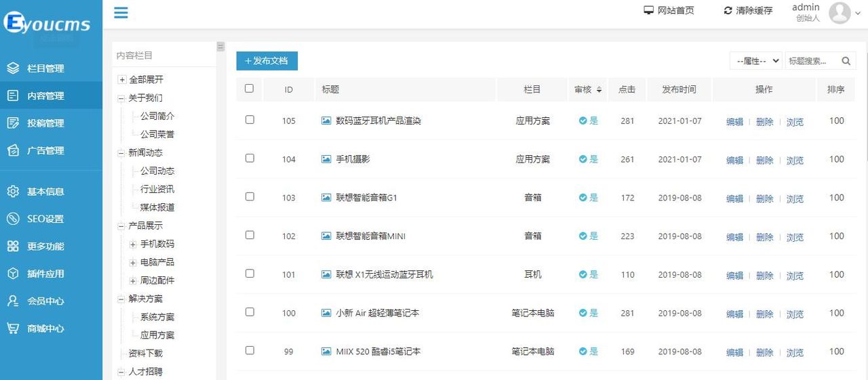
Task: Click 编辑 for 数码蓝牙耳机产品渲染
Action: pyautogui.click(x=734, y=122)
